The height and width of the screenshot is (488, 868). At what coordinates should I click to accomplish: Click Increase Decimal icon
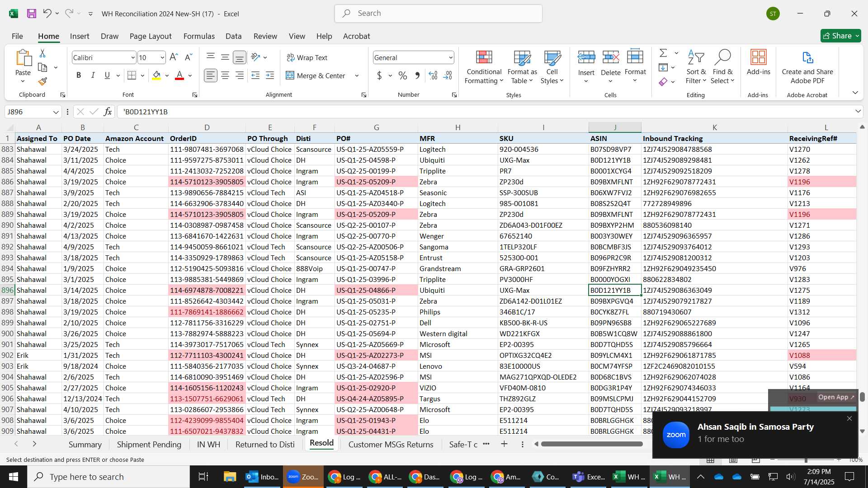click(433, 75)
